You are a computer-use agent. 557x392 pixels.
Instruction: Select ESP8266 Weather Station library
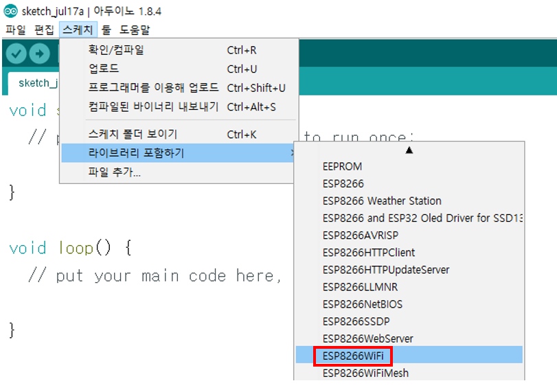click(x=409, y=200)
